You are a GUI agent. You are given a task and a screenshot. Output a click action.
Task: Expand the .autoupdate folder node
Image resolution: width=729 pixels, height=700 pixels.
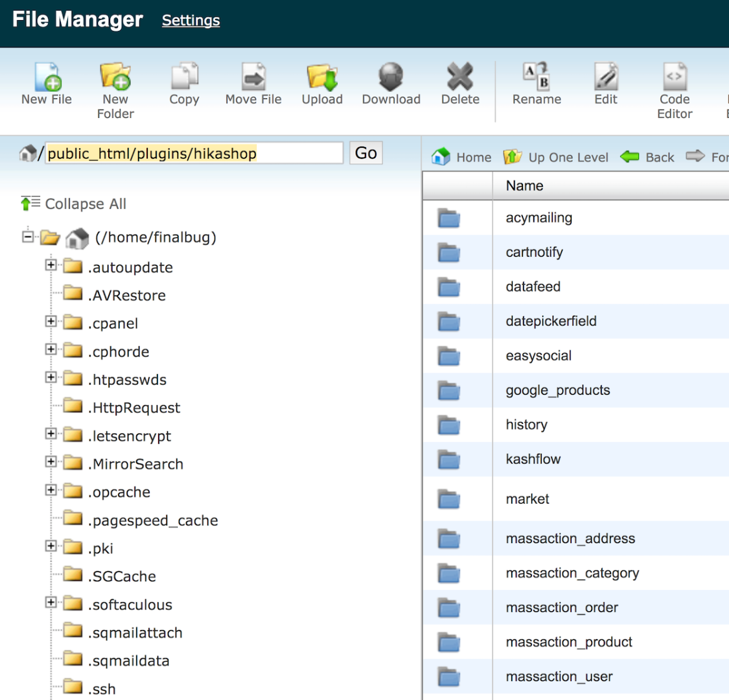[x=51, y=265]
